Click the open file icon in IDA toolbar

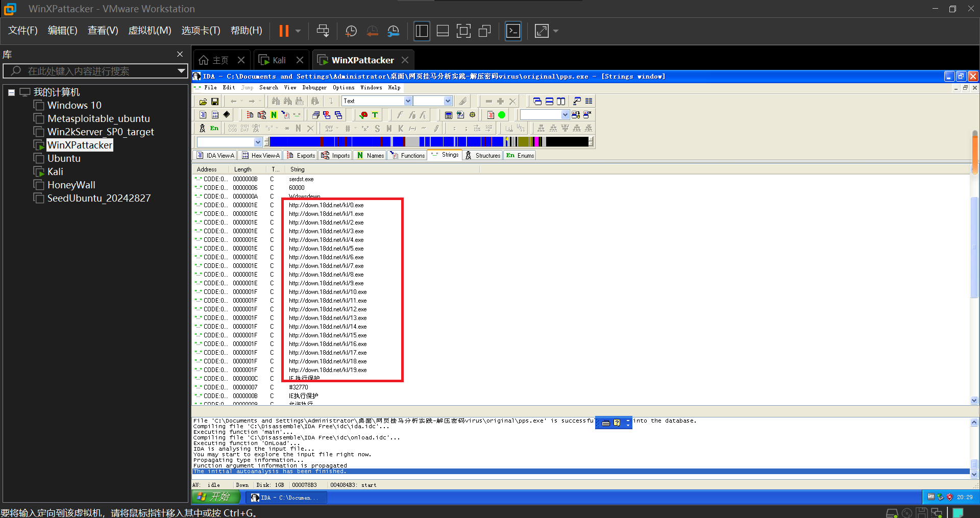(203, 101)
